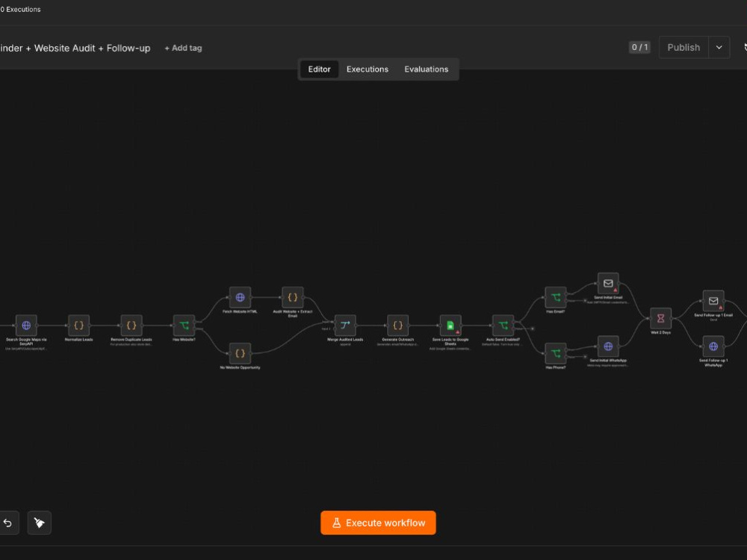The width and height of the screenshot is (747, 560).
Task: Click the 'No Website Opportunity' label
Action: click(240, 367)
